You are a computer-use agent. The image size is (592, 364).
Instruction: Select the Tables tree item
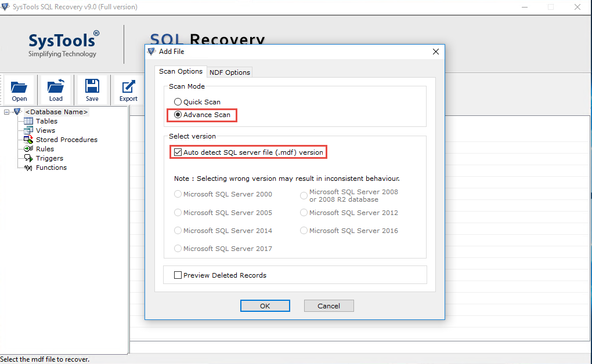46,121
